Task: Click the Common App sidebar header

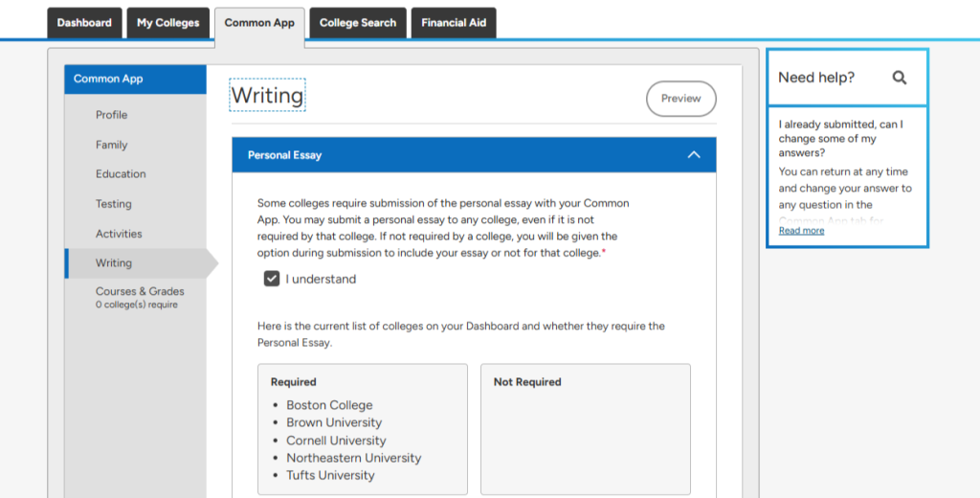Action: 108,79
